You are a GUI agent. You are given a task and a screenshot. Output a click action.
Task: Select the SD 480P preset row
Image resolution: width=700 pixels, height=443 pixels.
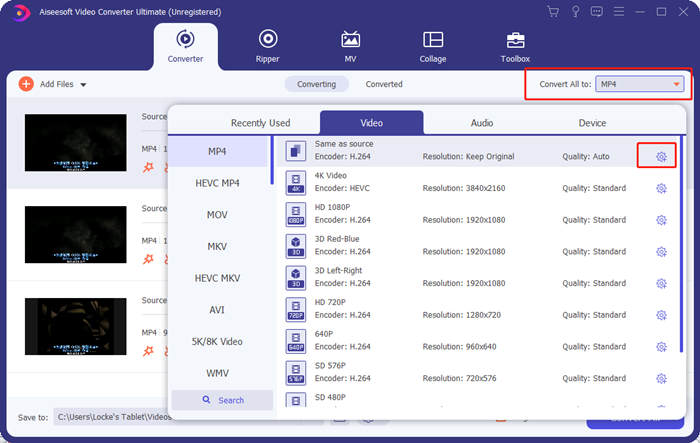(478, 399)
